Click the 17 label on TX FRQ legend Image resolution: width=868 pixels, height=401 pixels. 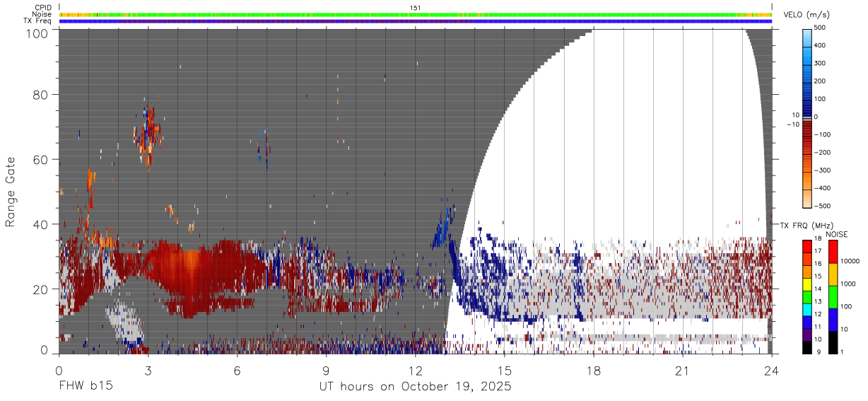(x=817, y=251)
